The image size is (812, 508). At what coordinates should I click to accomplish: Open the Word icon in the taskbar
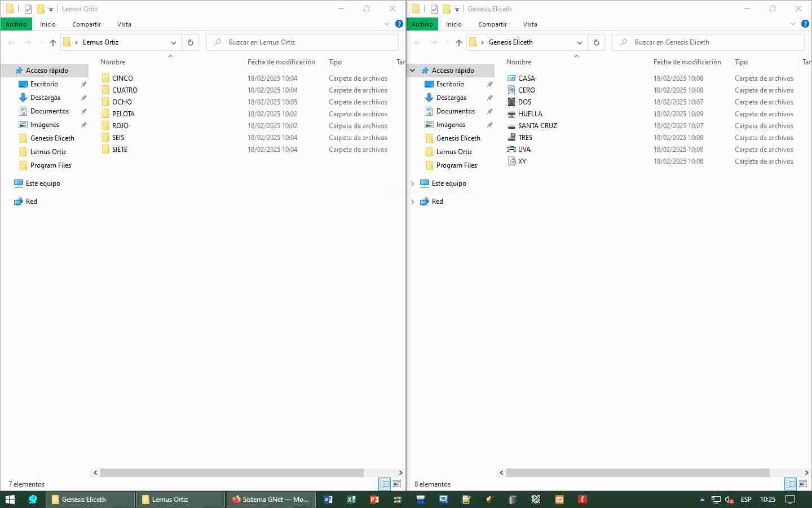[x=328, y=500]
